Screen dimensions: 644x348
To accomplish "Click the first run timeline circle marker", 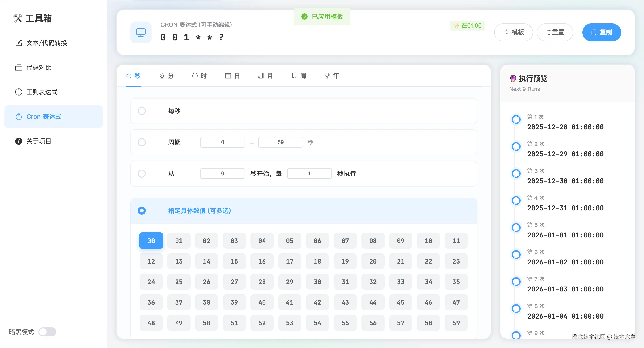I will [516, 119].
